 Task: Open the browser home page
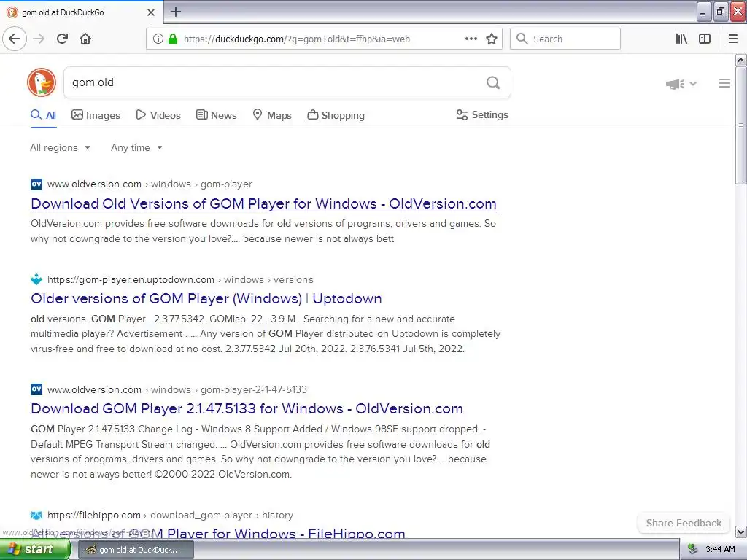click(85, 39)
